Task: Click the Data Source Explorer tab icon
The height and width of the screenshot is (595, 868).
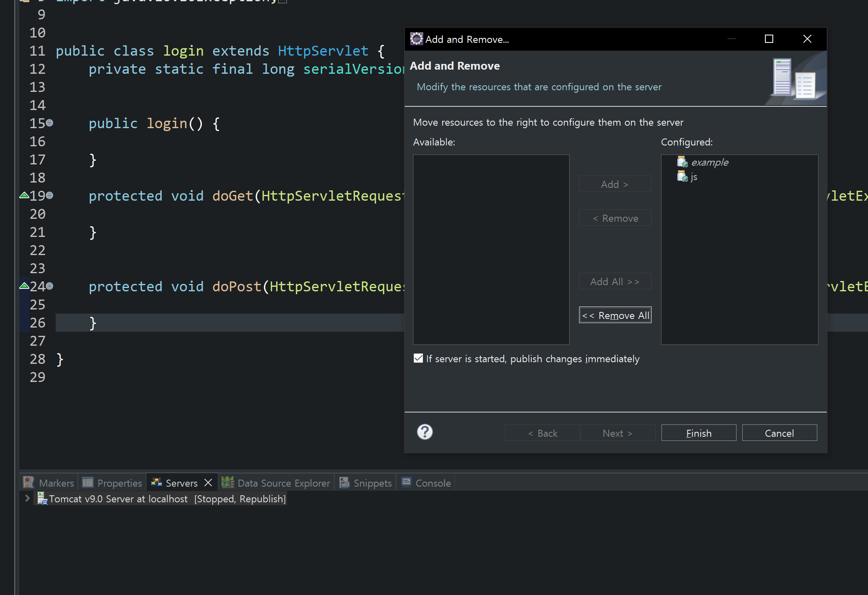Action: (228, 483)
